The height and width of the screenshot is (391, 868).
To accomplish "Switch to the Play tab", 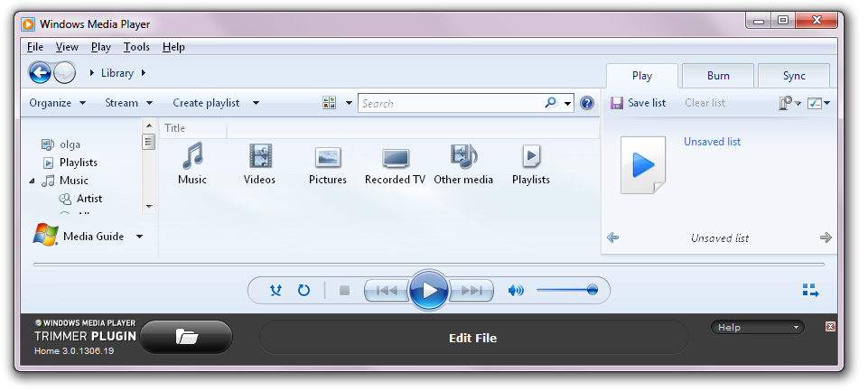I will click(x=642, y=76).
